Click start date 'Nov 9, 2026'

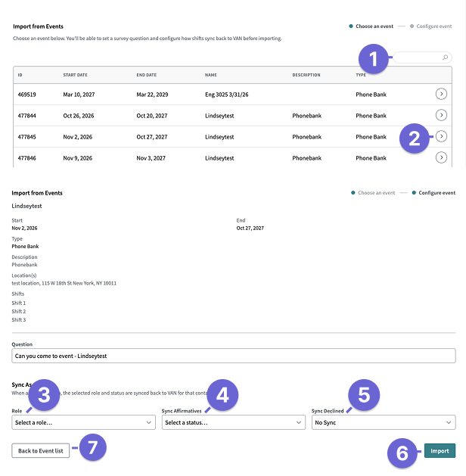pyautogui.click(x=78, y=158)
